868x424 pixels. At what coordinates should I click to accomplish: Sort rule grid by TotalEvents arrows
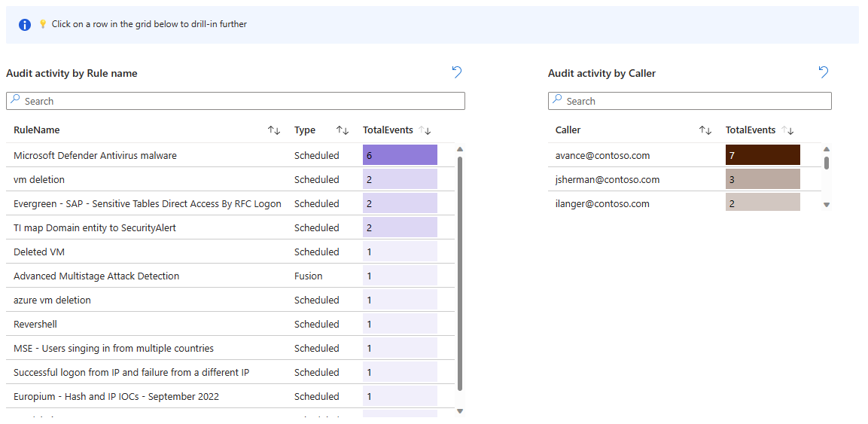tap(425, 130)
